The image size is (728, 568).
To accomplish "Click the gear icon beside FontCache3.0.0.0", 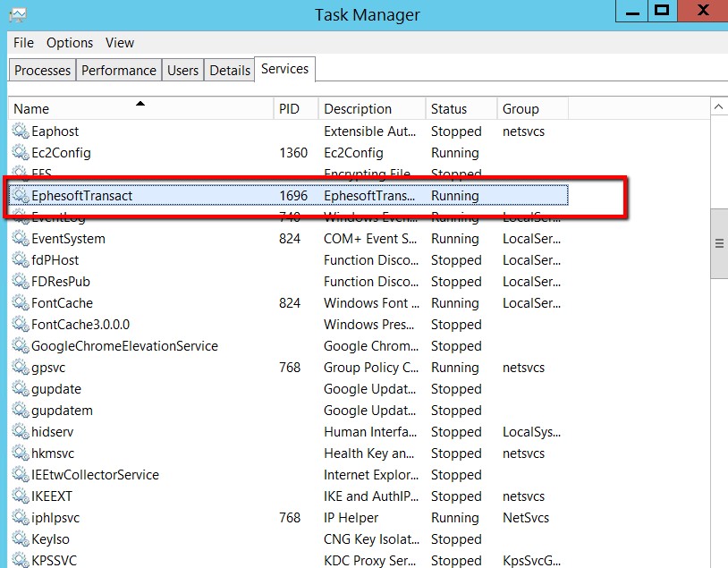I will pyautogui.click(x=21, y=324).
